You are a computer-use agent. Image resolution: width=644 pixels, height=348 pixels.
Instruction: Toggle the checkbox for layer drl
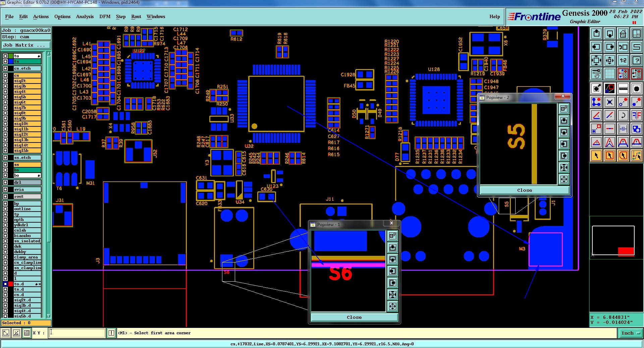click(x=5, y=182)
